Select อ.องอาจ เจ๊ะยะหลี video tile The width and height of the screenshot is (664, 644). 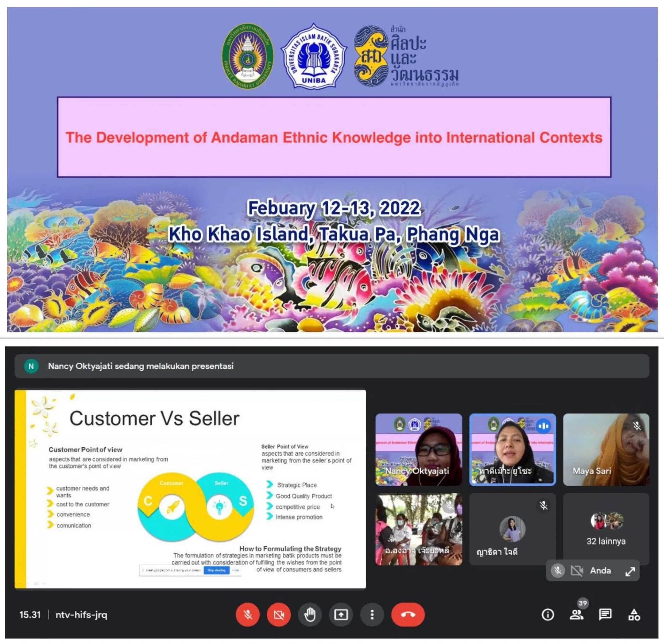[419, 529]
